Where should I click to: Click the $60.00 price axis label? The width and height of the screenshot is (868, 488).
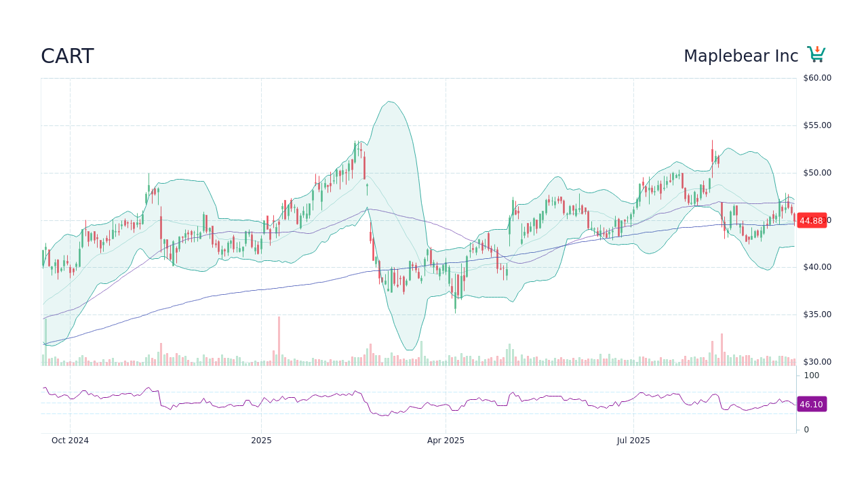[x=817, y=78]
